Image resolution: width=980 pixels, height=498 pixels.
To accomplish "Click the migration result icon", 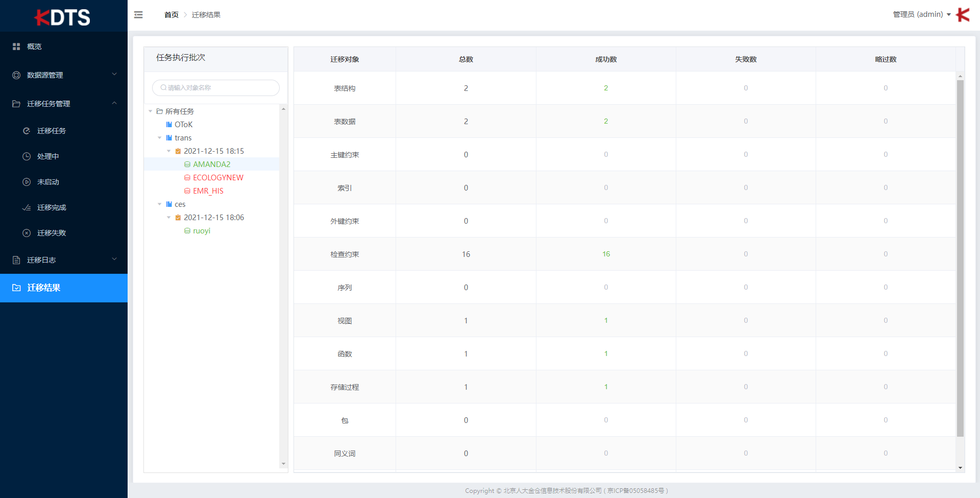I will [x=16, y=288].
